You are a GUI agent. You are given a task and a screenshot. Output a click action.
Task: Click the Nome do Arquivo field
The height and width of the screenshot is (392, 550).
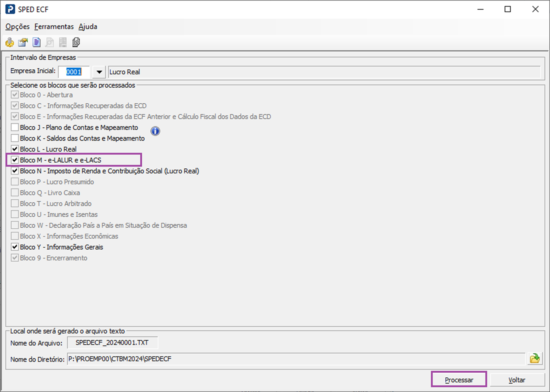click(113, 342)
